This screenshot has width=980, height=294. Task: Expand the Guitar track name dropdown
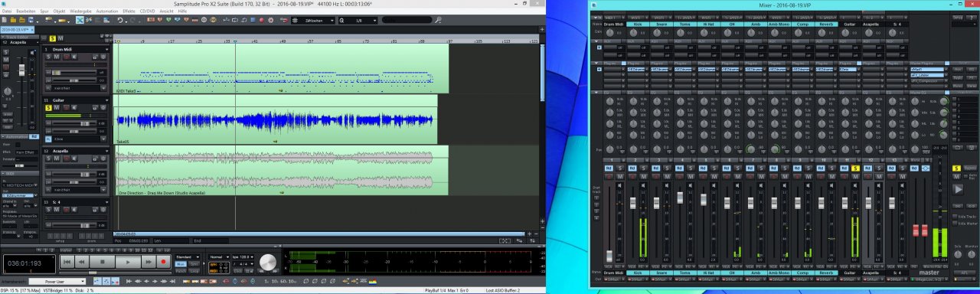click(107, 100)
